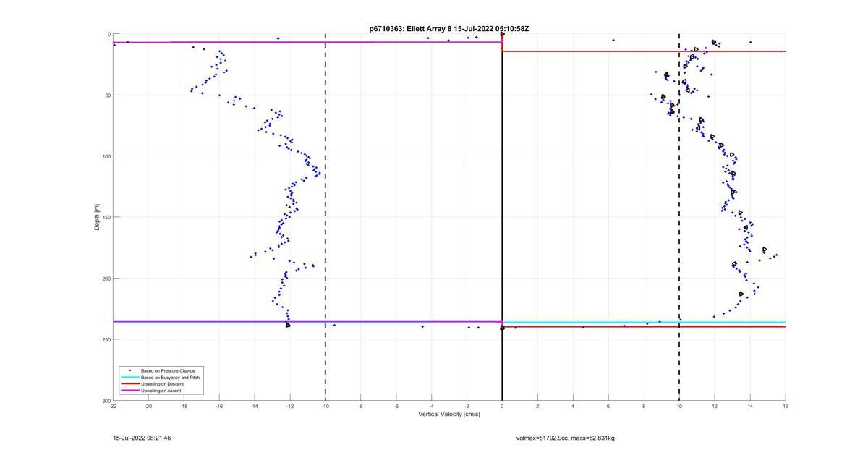
Task: Click legend entry 'Upwelling on Descent'
Action: click(163, 384)
